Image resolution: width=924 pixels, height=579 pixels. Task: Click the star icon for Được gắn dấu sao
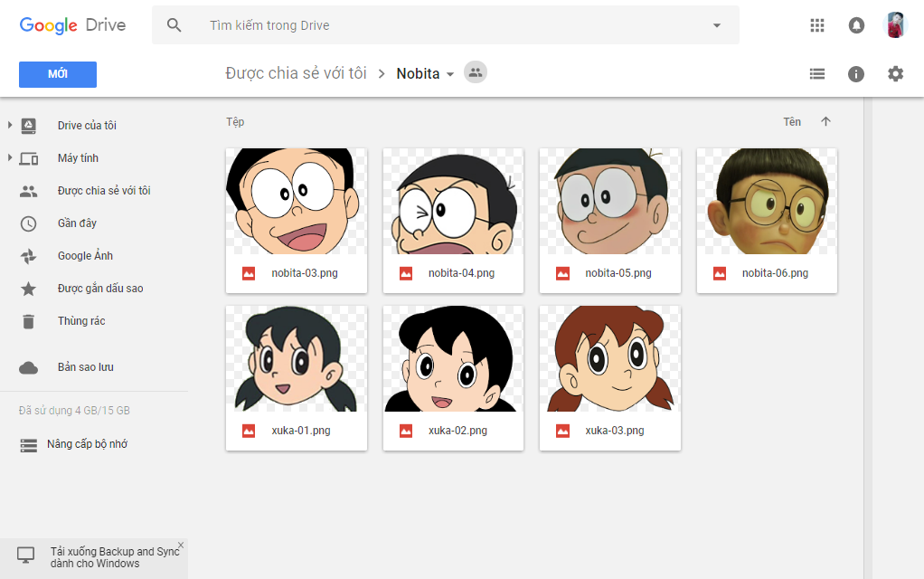coord(28,289)
